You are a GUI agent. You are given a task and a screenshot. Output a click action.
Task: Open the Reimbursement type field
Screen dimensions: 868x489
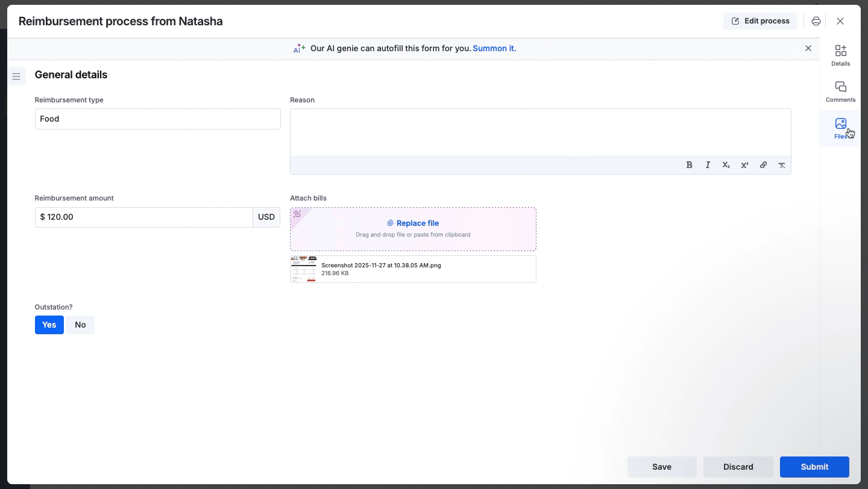point(157,119)
